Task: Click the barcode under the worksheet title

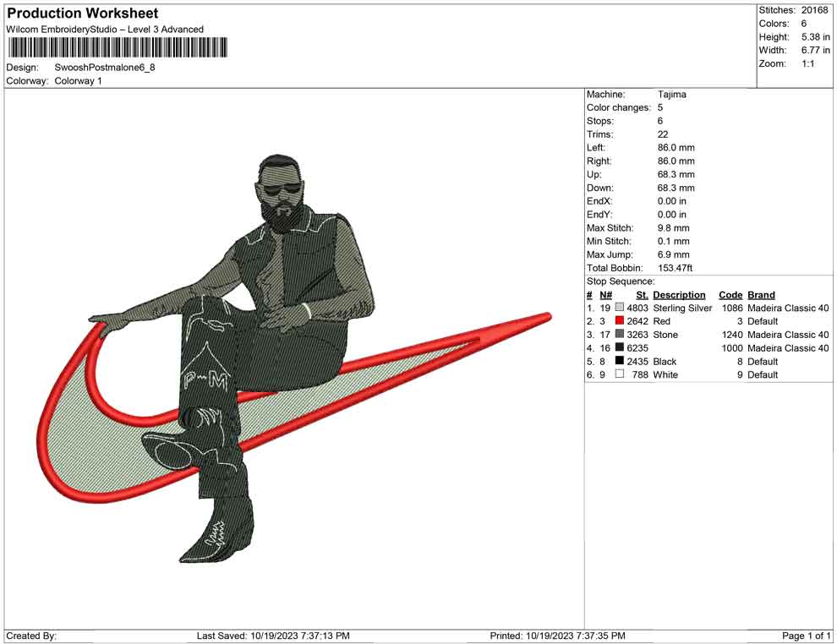Action: pyautogui.click(x=118, y=47)
